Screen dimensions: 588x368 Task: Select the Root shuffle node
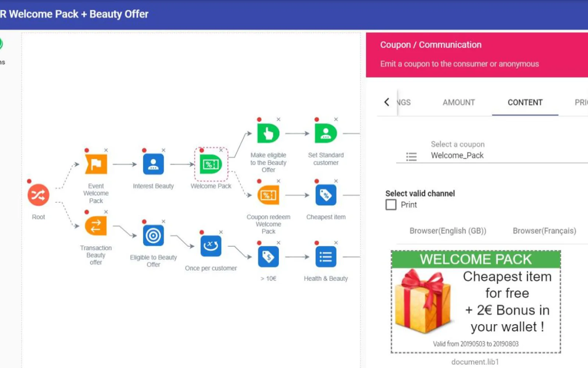click(38, 195)
